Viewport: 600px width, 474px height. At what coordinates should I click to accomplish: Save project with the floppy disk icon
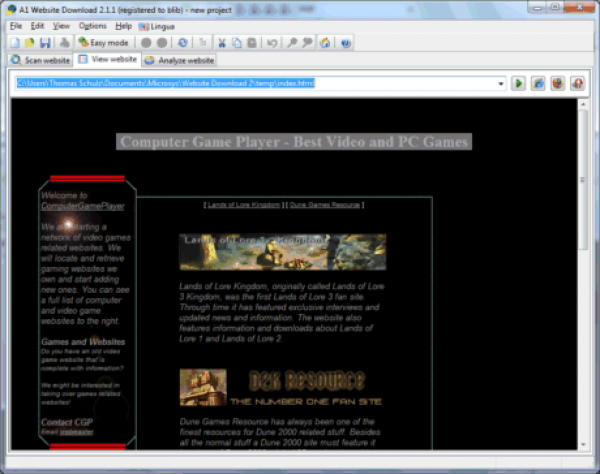45,43
